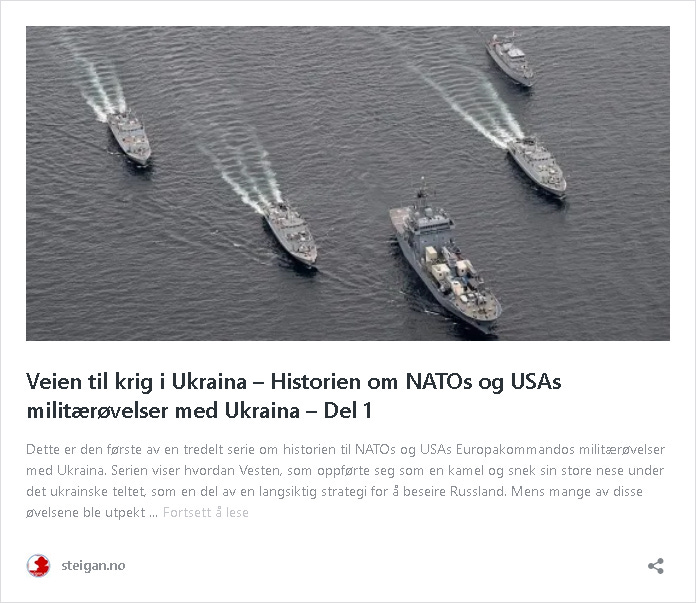Click the right ship beside the supply vessel
The width and height of the screenshot is (696, 603).
537,166
